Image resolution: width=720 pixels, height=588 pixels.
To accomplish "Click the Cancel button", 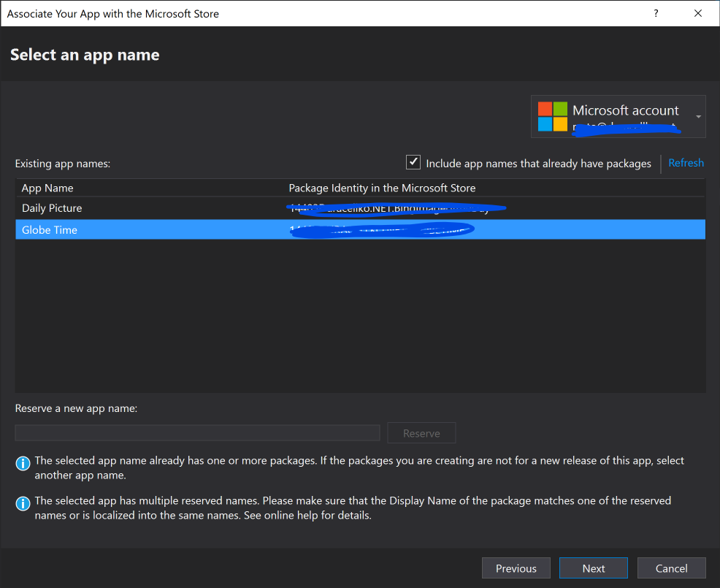I will click(671, 568).
